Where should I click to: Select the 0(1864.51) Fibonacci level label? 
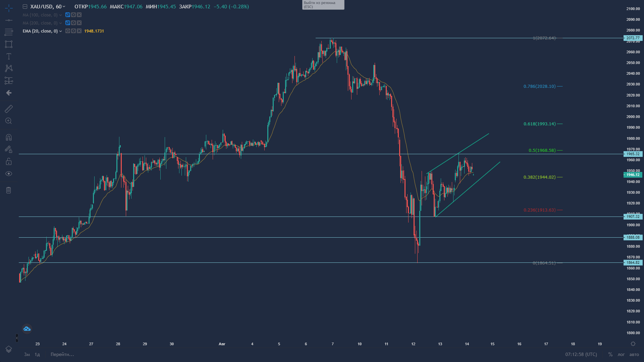pyautogui.click(x=544, y=263)
